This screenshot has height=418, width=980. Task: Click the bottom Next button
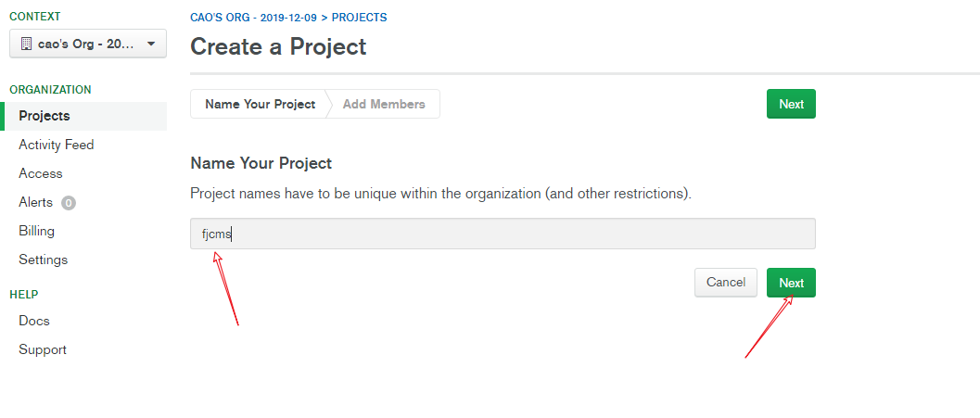pos(791,283)
